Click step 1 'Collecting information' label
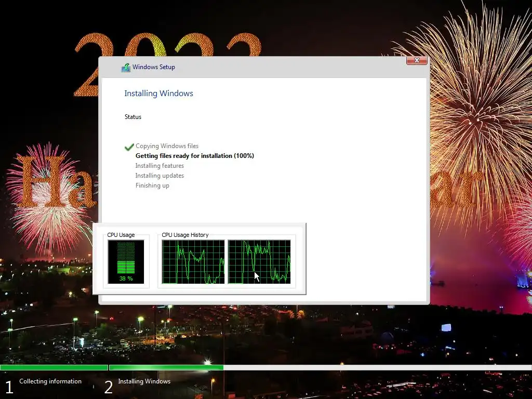The height and width of the screenshot is (399, 532). pos(50,381)
